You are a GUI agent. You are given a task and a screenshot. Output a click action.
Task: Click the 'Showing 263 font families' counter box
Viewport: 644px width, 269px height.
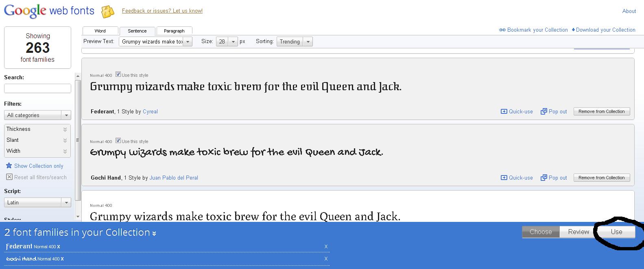pos(37,48)
